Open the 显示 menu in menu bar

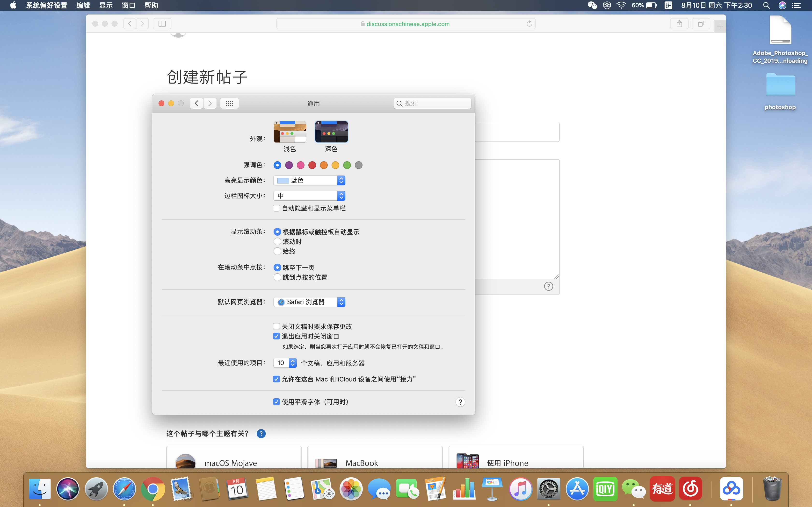[106, 5]
